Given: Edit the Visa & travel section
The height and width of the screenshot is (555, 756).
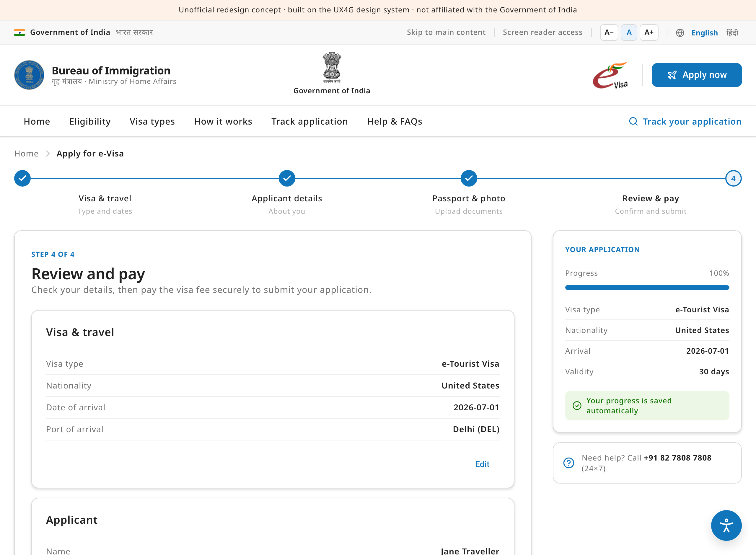Looking at the screenshot, I should coord(482,464).
